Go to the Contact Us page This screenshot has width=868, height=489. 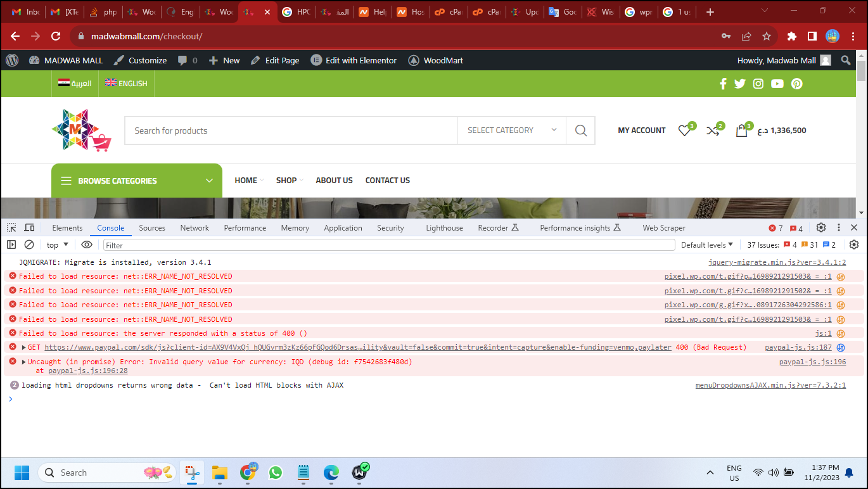pyautogui.click(x=388, y=181)
